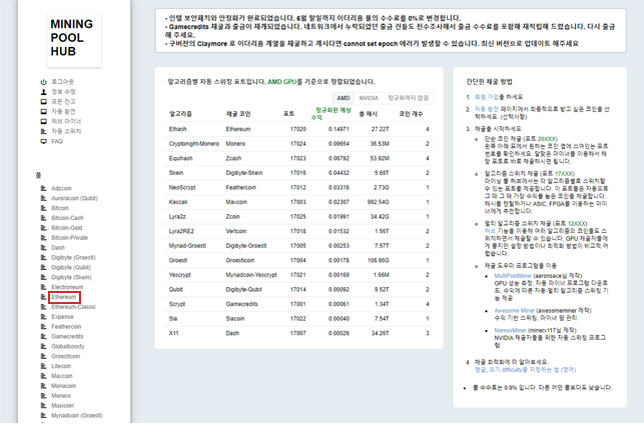Open the Ethereum pool link in sidebar
The height and width of the screenshot is (426, 644).
tap(64, 297)
